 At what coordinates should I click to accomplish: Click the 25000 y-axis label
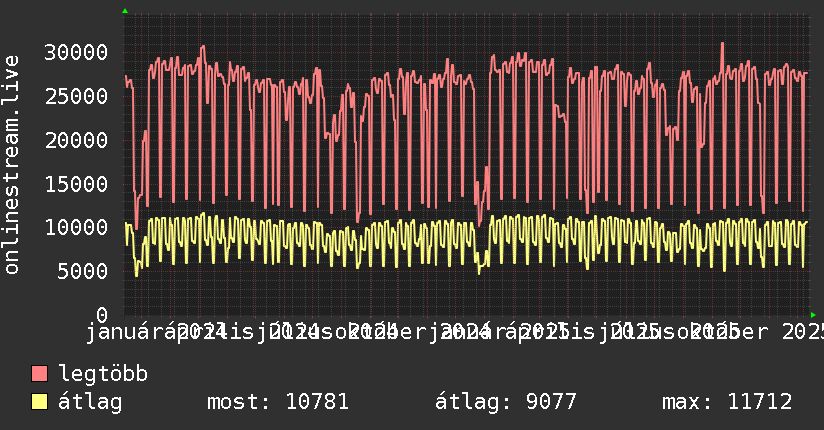tap(74, 96)
